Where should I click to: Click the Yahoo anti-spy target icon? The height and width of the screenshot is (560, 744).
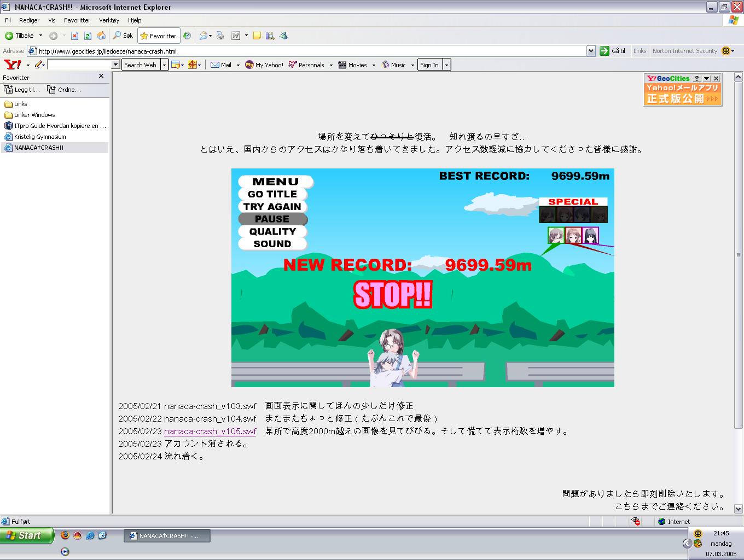[193, 65]
